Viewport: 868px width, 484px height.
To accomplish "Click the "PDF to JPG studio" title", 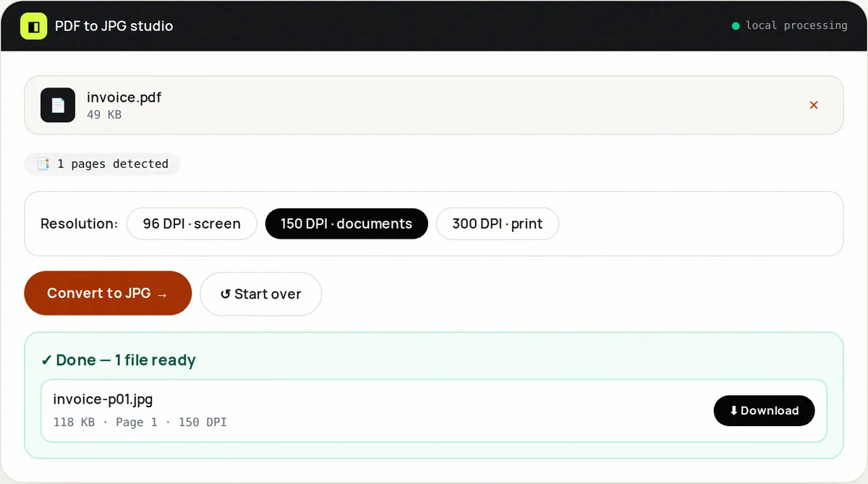I will tap(114, 26).
